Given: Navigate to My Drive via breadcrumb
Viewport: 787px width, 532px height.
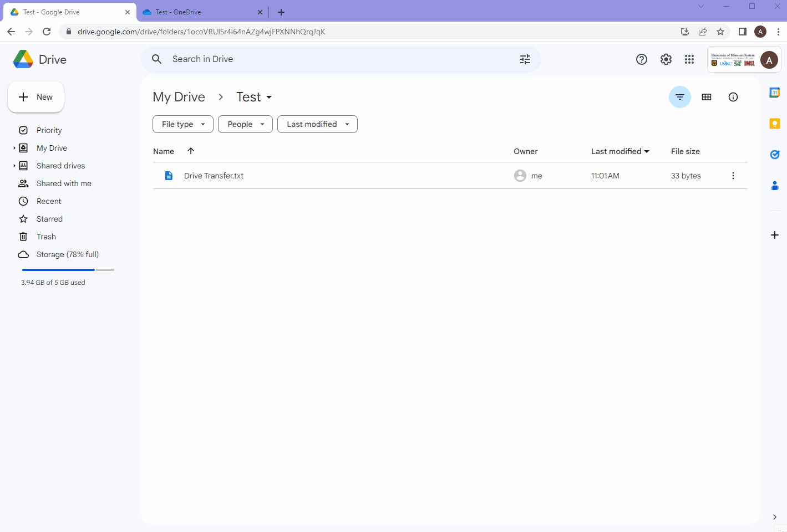Looking at the screenshot, I should (x=179, y=96).
